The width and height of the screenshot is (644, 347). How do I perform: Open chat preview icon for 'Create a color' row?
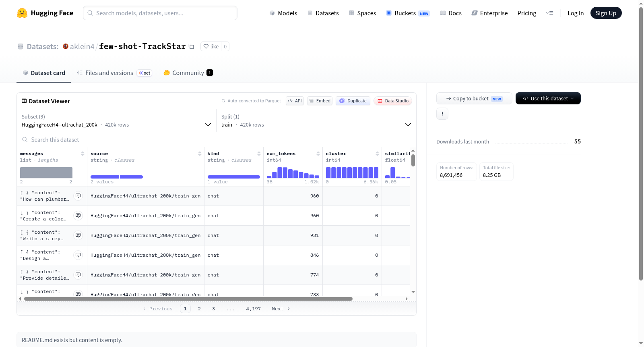tap(78, 216)
